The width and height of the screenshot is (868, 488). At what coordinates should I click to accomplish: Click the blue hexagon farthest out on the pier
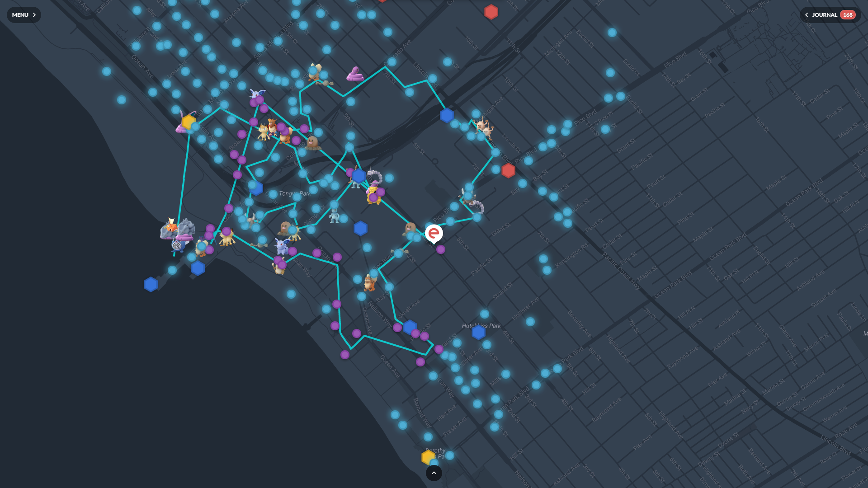click(x=151, y=284)
